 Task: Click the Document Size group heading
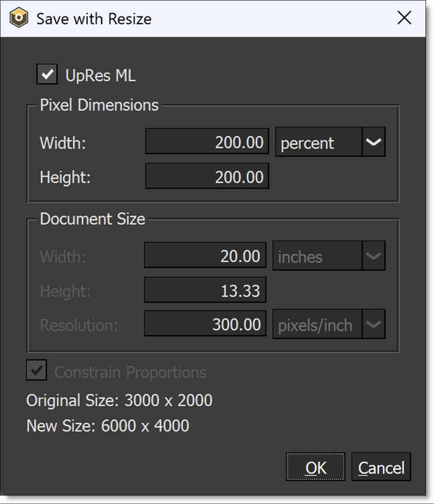(92, 219)
